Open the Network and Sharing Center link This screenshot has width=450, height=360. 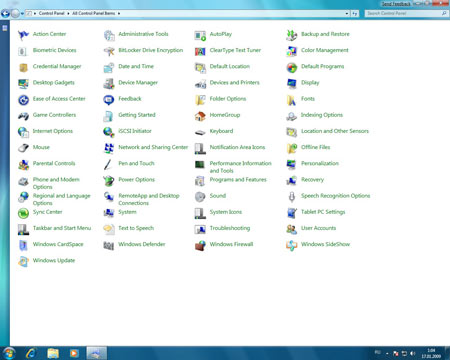coord(153,147)
